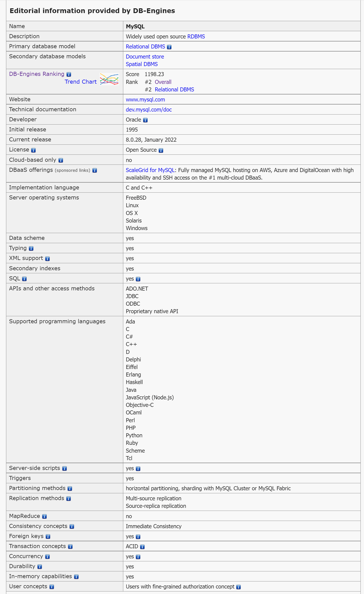Click info icon after SQL yes value
Viewport: 364px width, 594px height.
pos(138,279)
